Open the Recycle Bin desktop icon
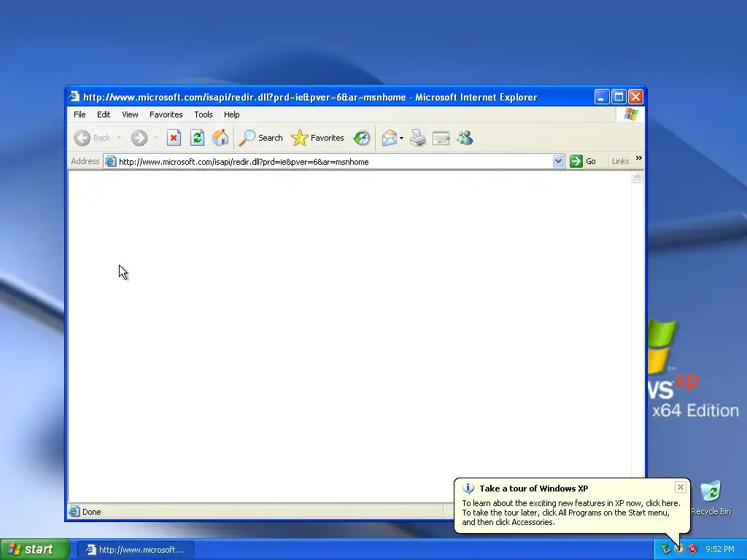 pos(711,498)
